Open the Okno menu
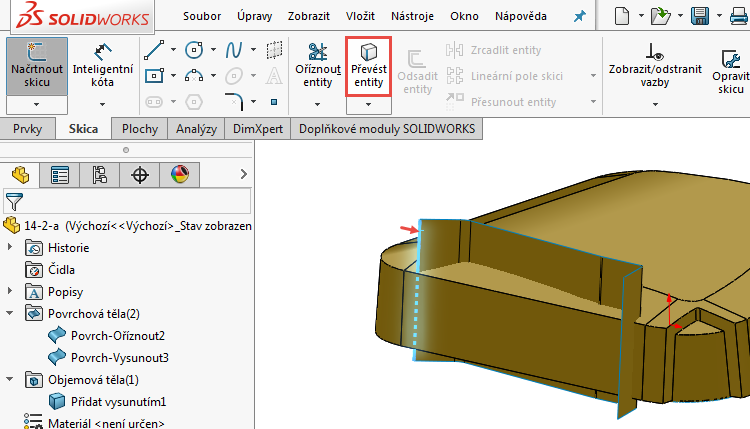 click(464, 16)
